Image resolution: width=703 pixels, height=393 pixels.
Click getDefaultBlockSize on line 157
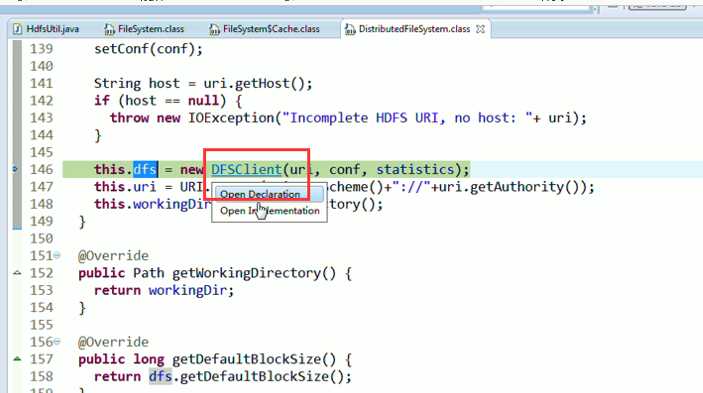point(254,359)
